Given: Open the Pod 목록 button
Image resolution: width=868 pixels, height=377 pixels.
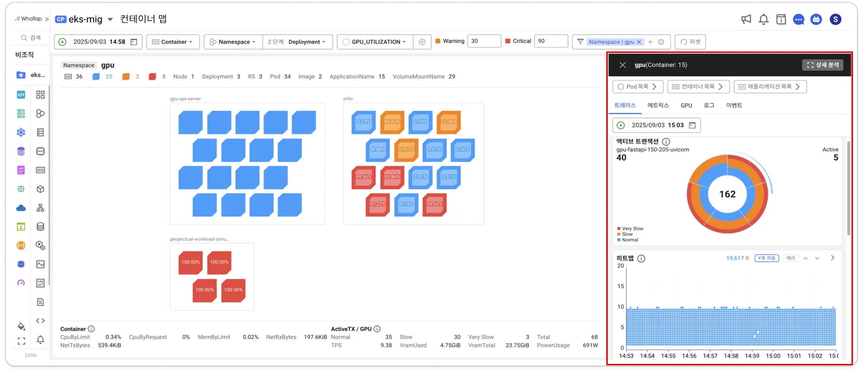Looking at the screenshot, I should click(637, 87).
